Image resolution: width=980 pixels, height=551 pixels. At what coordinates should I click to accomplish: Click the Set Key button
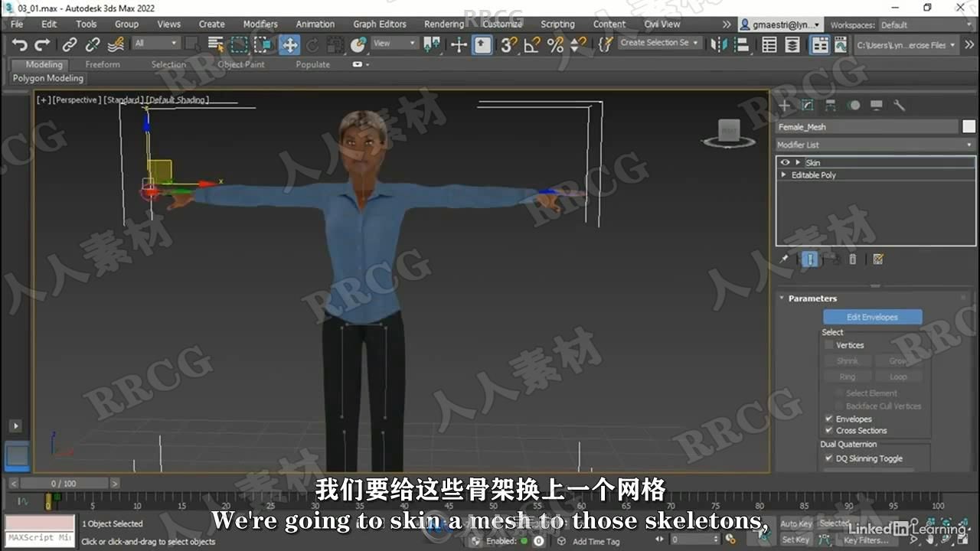tap(795, 540)
